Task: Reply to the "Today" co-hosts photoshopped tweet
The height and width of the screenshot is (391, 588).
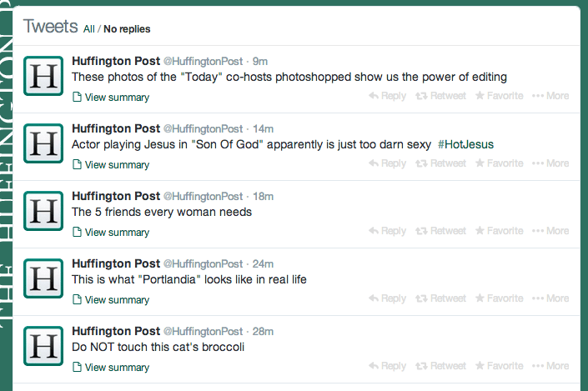Action: [387, 96]
